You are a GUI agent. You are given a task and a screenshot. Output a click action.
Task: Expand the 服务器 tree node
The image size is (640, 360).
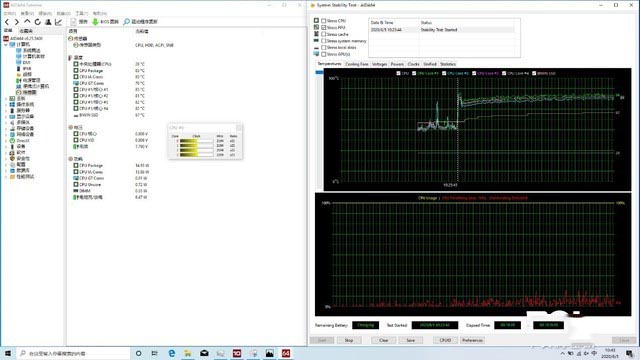coord(6,111)
